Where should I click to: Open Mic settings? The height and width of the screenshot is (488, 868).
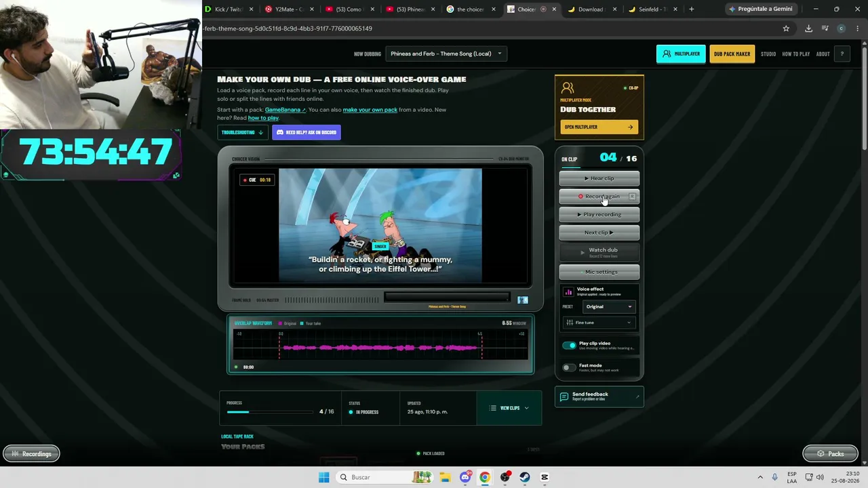[599, 272]
